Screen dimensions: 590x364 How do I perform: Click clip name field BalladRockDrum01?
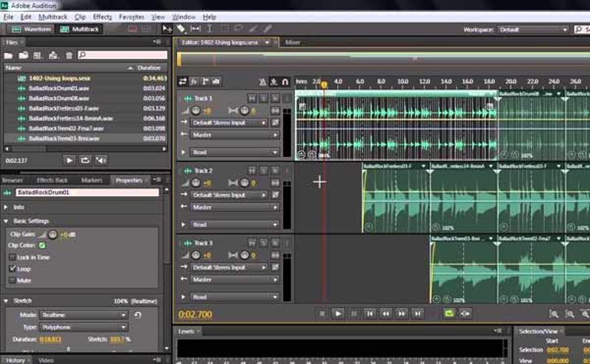[x=87, y=192]
